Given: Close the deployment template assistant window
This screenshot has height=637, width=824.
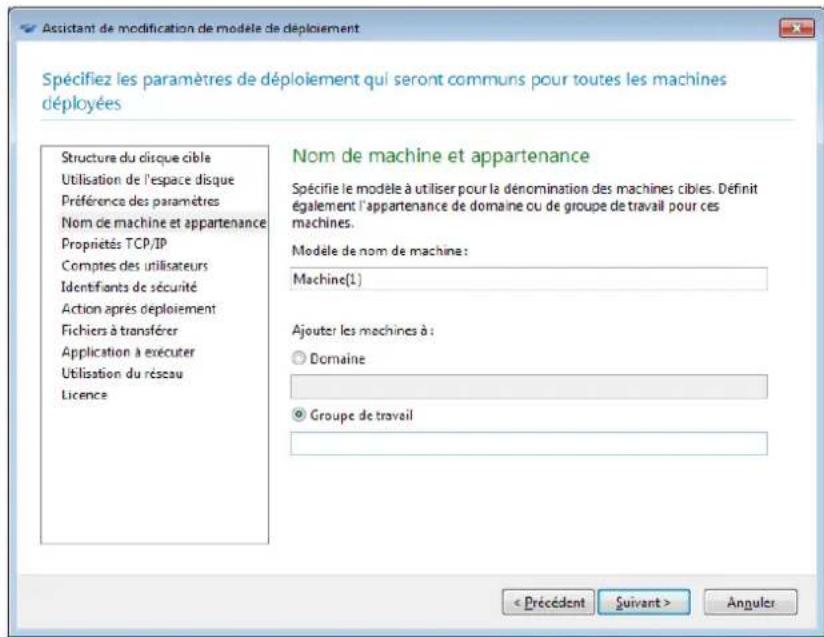Looking at the screenshot, I should [797, 28].
